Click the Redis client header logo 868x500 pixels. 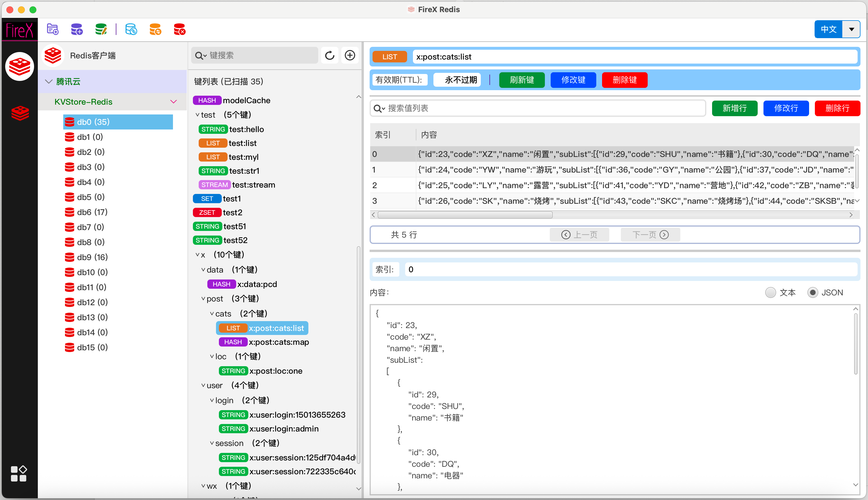(x=53, y=55)
